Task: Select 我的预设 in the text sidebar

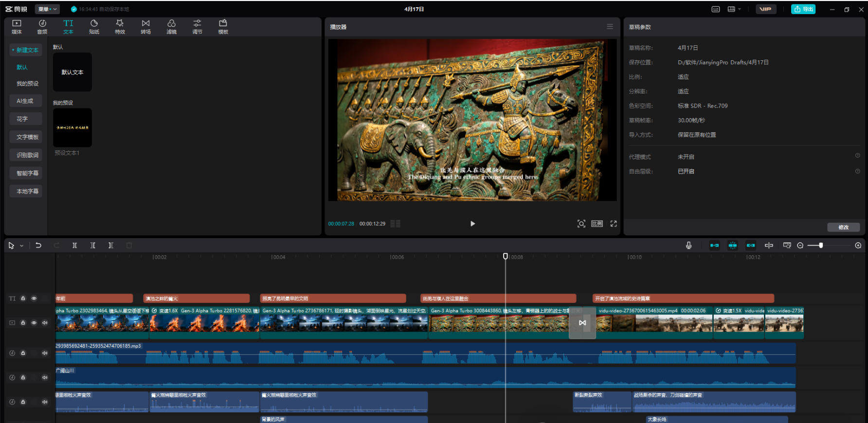Action: tap(27, 84)
